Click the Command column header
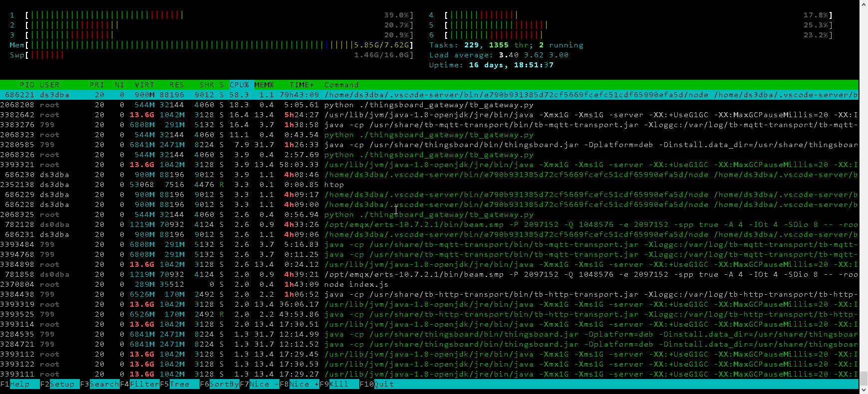This screenshot has width=868, height=394. [341, 85]
